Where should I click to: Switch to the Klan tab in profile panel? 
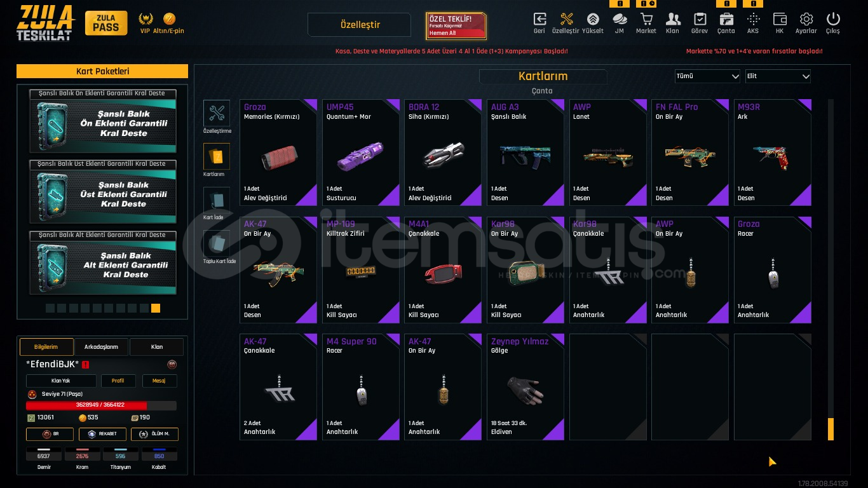(x=157, y=347)
